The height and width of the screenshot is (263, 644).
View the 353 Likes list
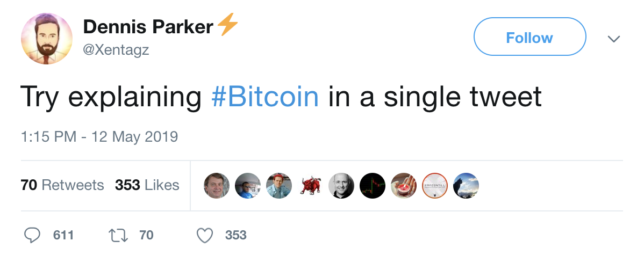pyautogui.click(x=147, y=185)
